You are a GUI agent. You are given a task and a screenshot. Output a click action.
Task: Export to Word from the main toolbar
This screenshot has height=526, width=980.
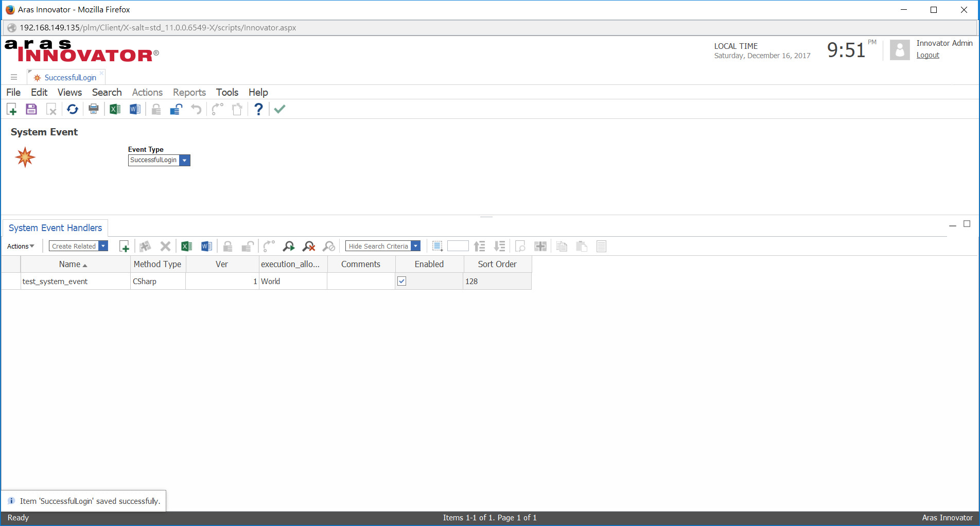click(135, 109)
